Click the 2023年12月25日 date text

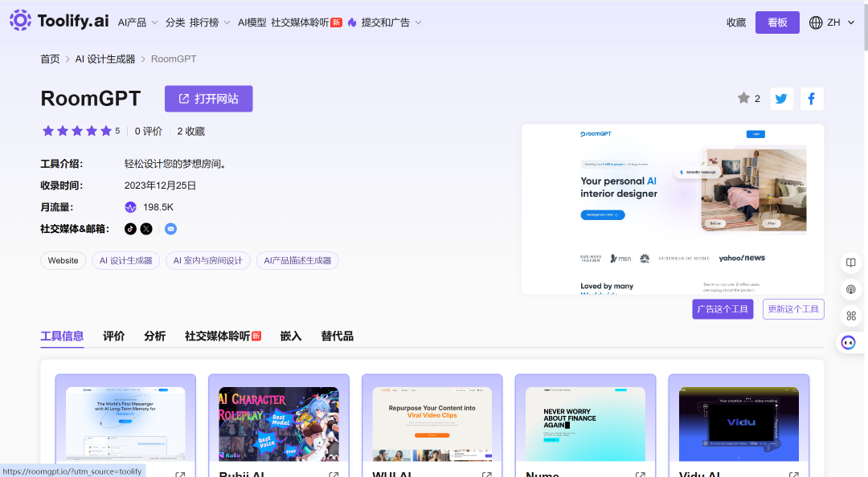160,185
